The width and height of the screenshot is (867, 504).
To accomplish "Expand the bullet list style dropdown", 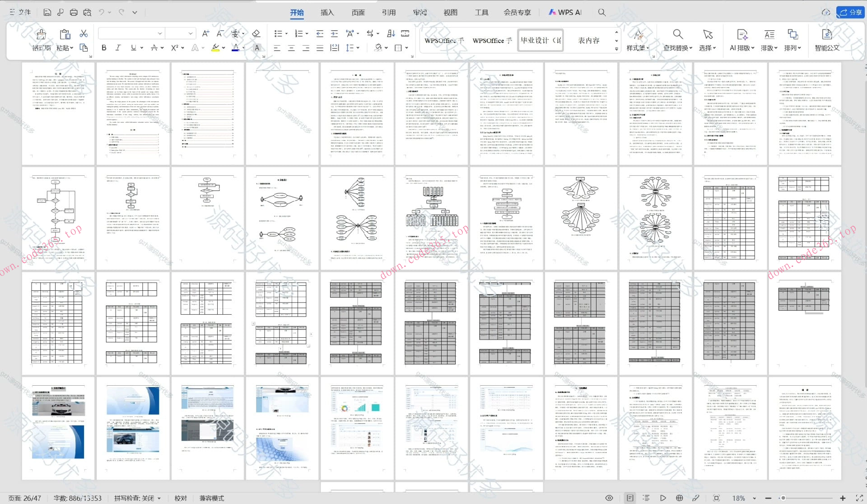I will [286, 33].
